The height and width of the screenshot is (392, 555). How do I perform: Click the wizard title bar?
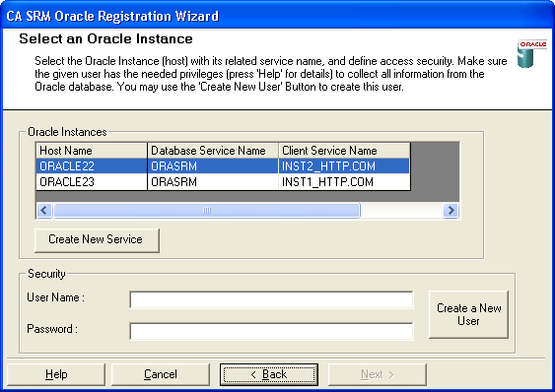(x=278, y=15)
